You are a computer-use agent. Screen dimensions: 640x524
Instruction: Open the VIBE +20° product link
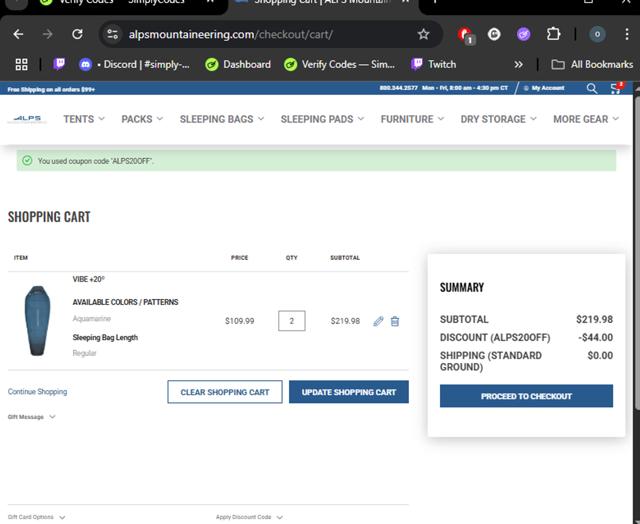89,280
